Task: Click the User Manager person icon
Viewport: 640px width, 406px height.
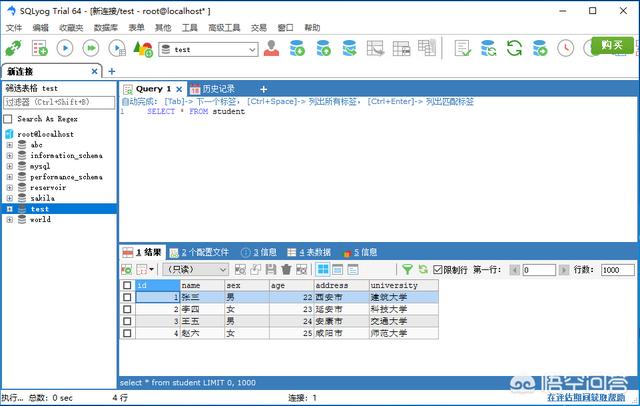Action: (x=272, y=48)
